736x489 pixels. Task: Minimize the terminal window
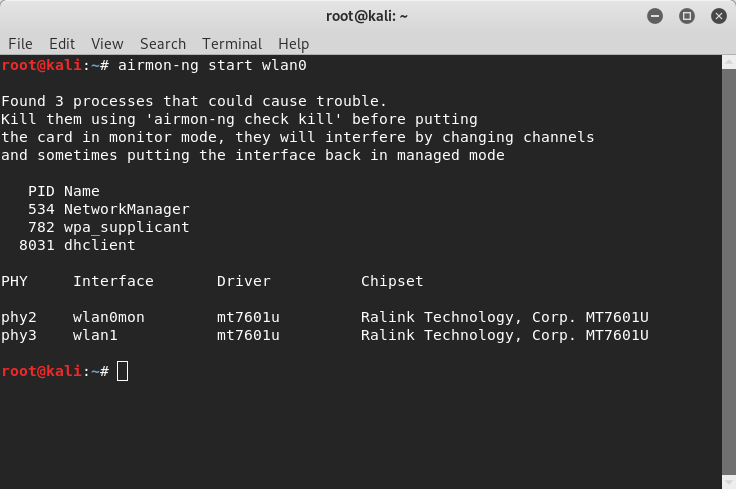click(655, 16)
